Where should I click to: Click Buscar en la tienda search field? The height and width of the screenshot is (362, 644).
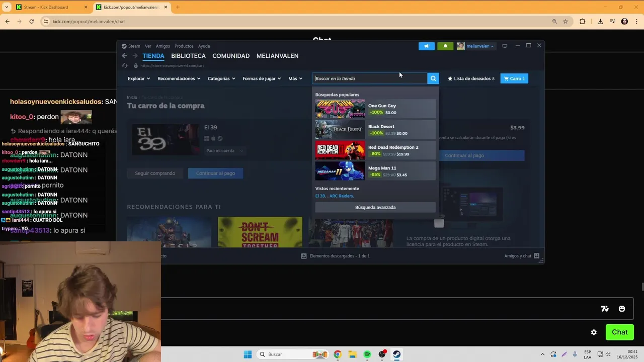[x=370, y=78]
